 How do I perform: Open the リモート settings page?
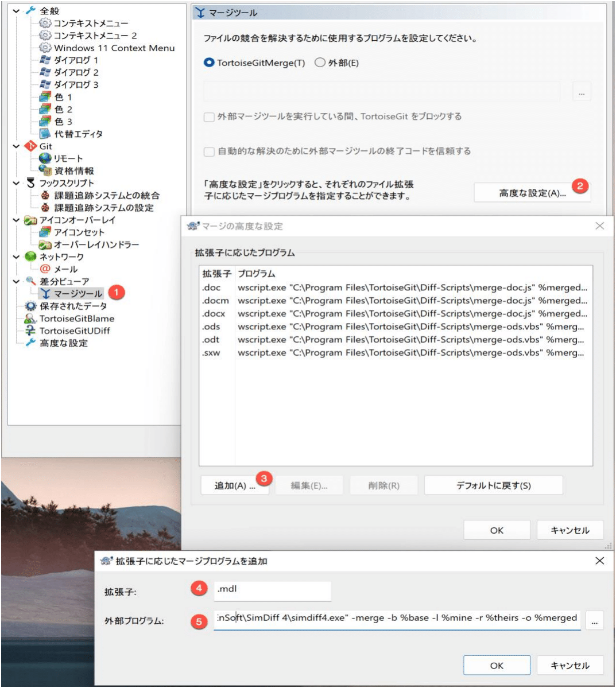tap(68, 158)
